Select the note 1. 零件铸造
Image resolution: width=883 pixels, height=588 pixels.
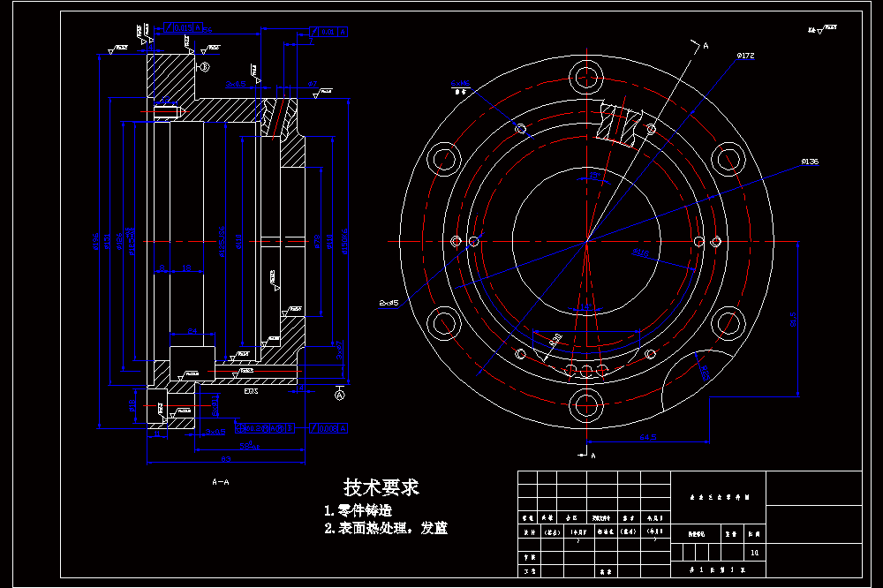(x=358, y=510)
